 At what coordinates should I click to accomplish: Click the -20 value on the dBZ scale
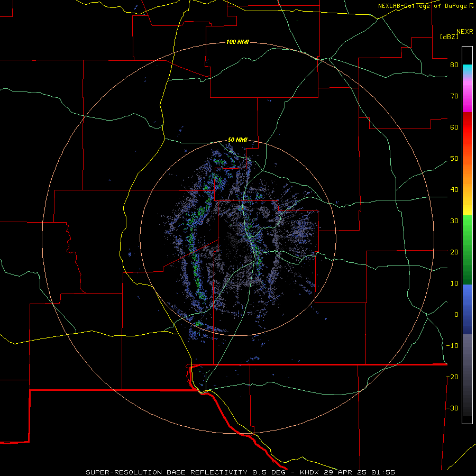[x=452, y=377]
